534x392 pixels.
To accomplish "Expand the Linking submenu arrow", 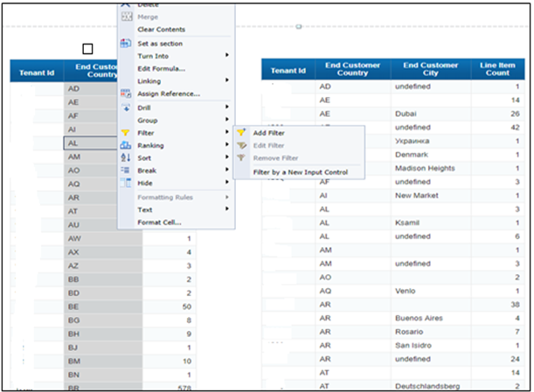I will pyautogui.click(x=227, y=81).
